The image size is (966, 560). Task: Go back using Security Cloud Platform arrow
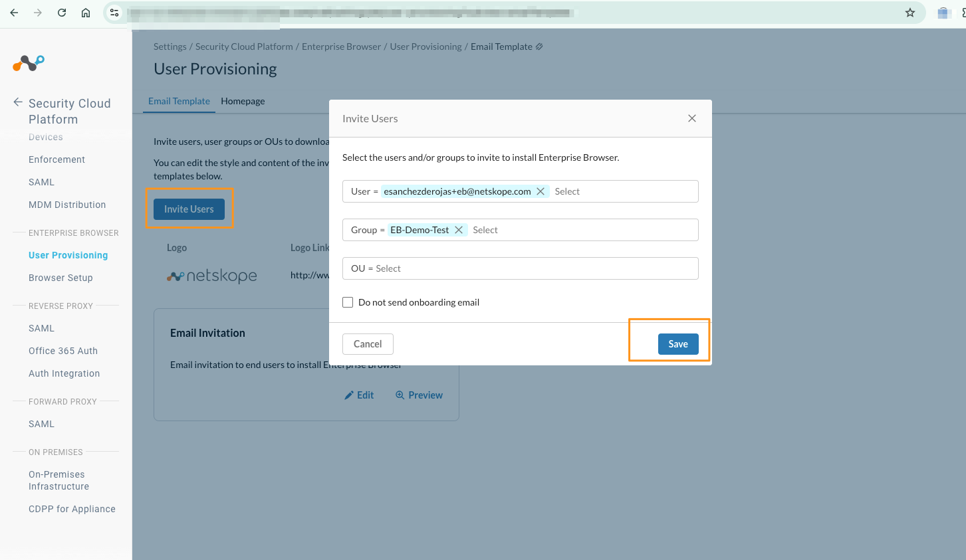coord(18,102)
